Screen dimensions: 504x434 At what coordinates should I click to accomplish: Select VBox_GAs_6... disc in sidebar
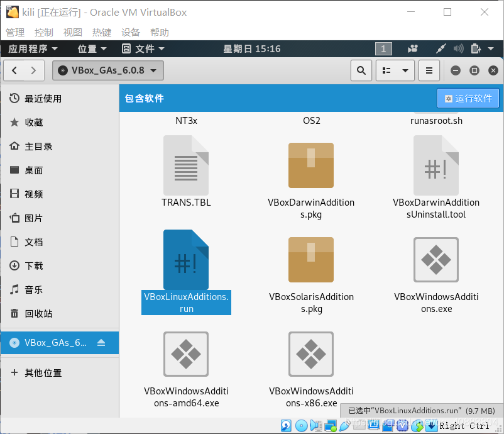point(60,343)
